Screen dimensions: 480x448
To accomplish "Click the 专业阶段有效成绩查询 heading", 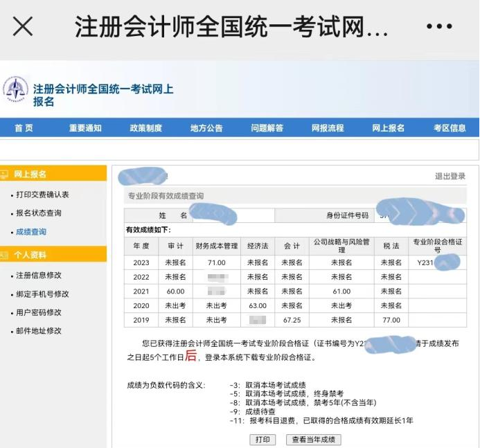I will click(x=166, y=196).
